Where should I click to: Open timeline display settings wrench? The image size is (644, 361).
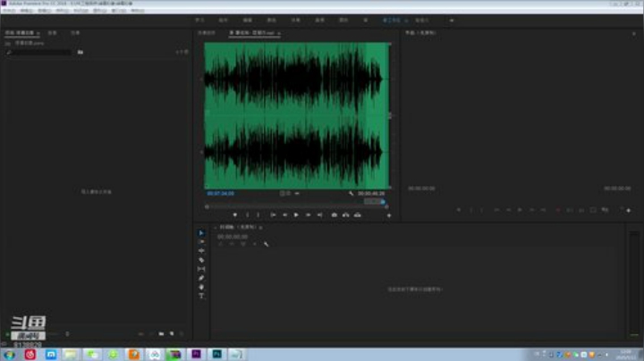pyautogui.click(x=267, y=244)
